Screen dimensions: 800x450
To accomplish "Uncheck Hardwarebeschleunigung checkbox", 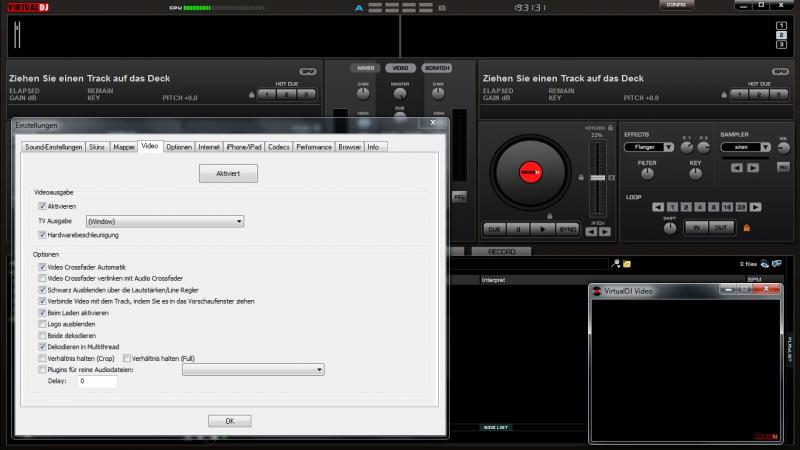I will 42,235.
